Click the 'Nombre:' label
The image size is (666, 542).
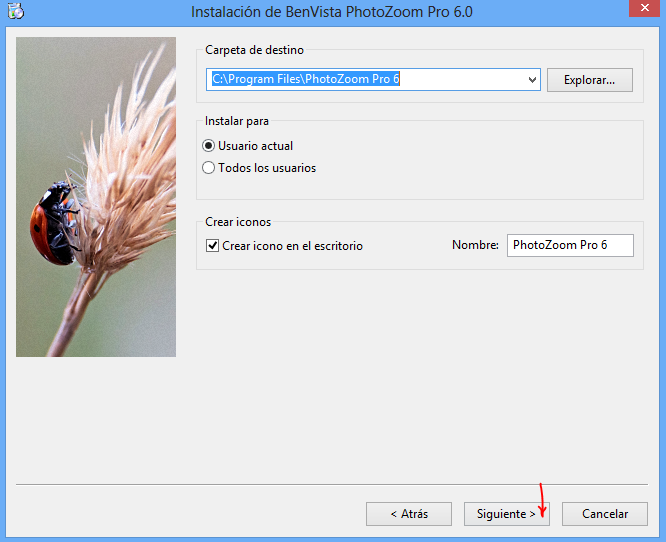coord(475,245)
